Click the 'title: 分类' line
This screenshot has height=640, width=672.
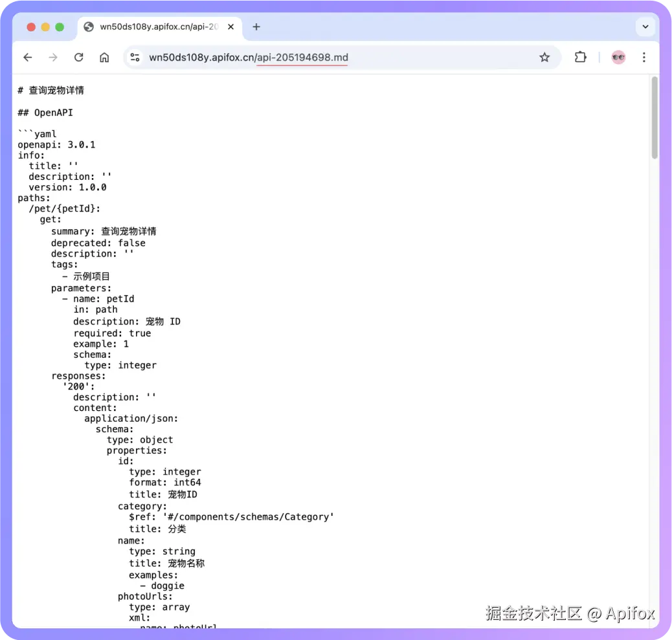click(158, 529)
